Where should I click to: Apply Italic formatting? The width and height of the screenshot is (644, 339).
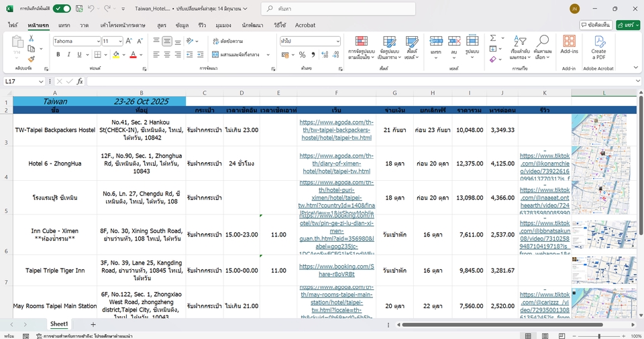coord(69,55)
